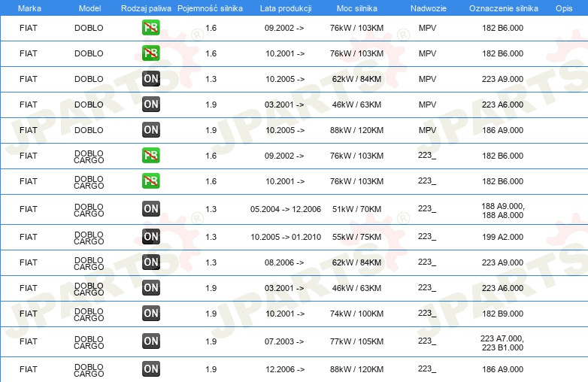Click the ON diesel icon in the 74kW / 100KM row
The width and height of the screenshot is (588, 382).
(150, 313)
